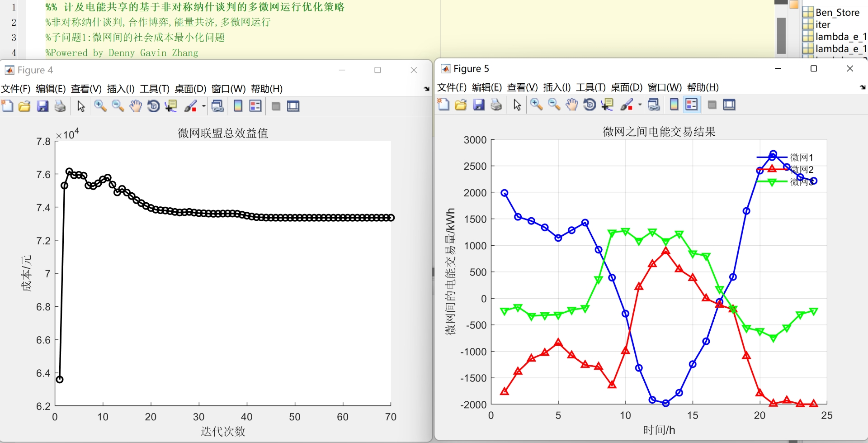
Task: Open 工具(T) menu in Figure 5
Action: (x=591, y=87)
